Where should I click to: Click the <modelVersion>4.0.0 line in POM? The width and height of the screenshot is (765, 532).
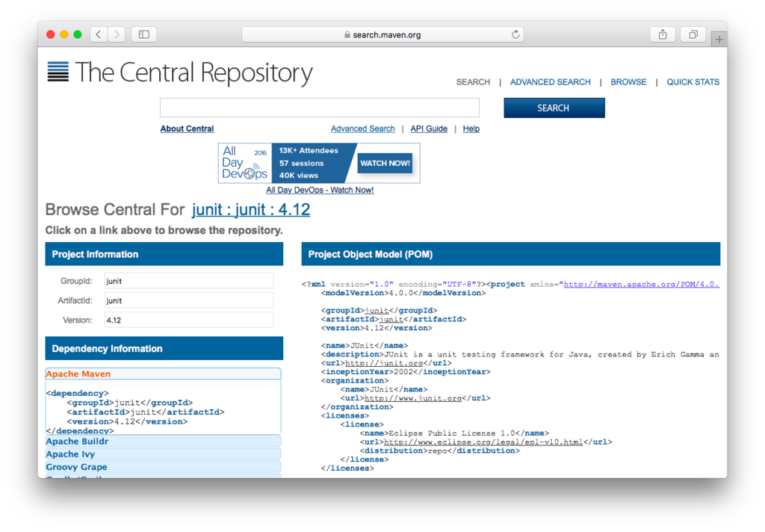pos(403,293)
